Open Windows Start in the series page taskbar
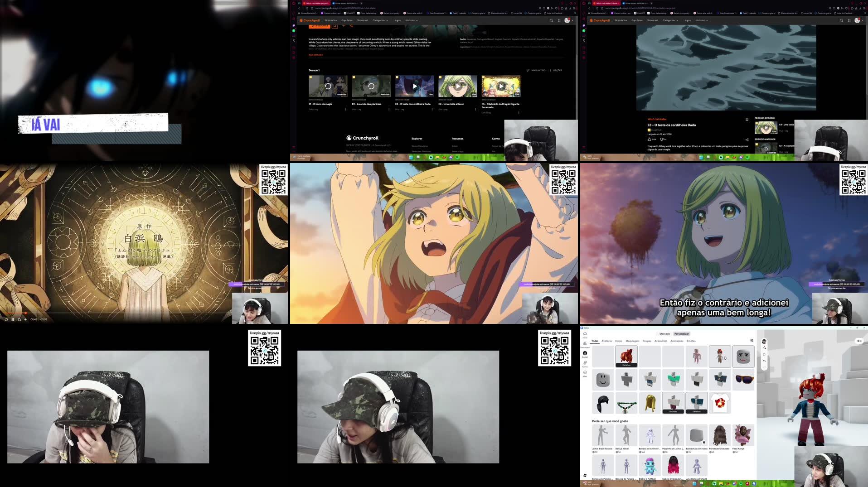Viewport: 868px width, 487px height. 411,157
